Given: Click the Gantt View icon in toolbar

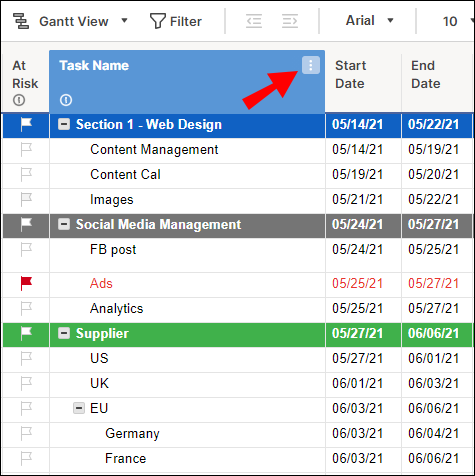Looking at the screenshot, I should [21, 21].
